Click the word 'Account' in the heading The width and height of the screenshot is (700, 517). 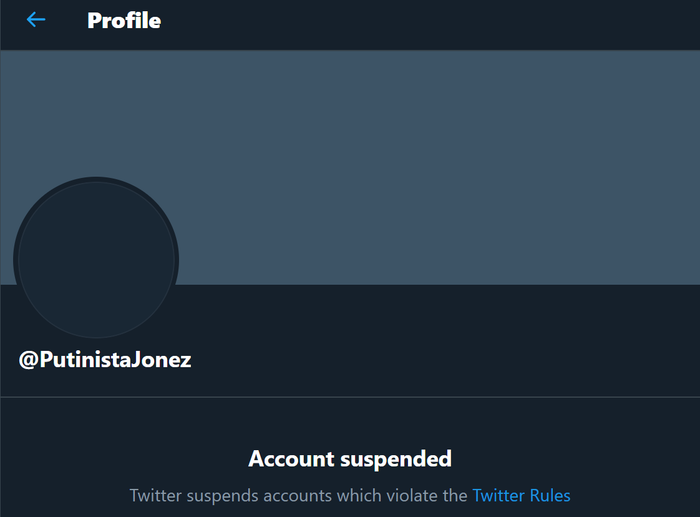290,459
